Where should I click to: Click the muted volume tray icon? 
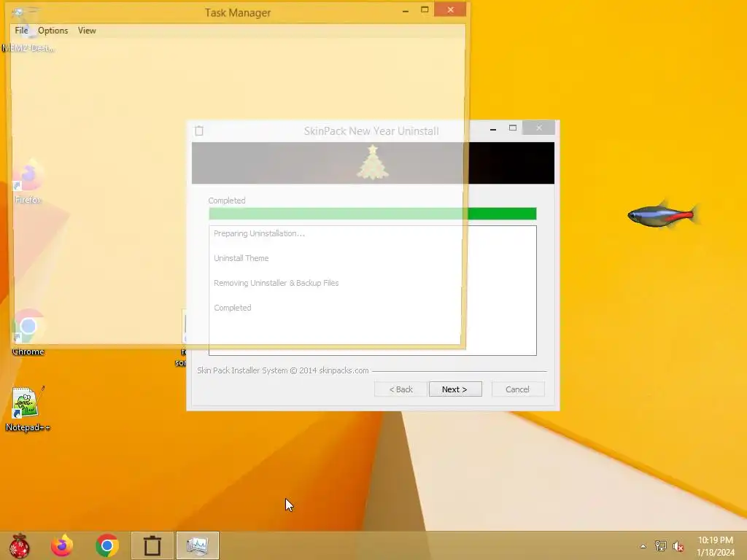(678, 546)
